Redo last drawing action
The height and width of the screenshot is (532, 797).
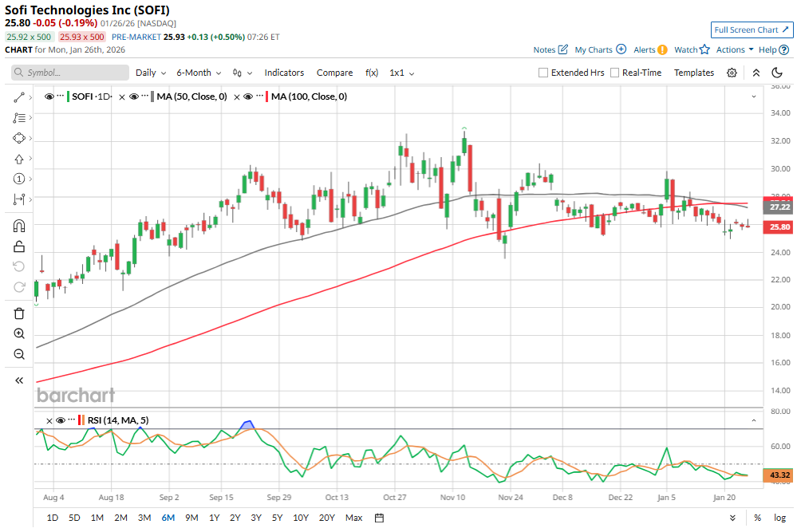click(19, 287)
